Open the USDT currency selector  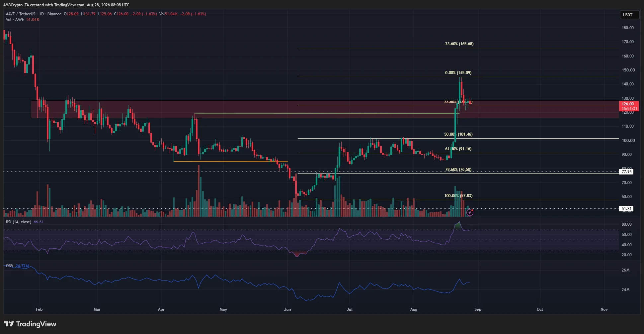(629, 15)
